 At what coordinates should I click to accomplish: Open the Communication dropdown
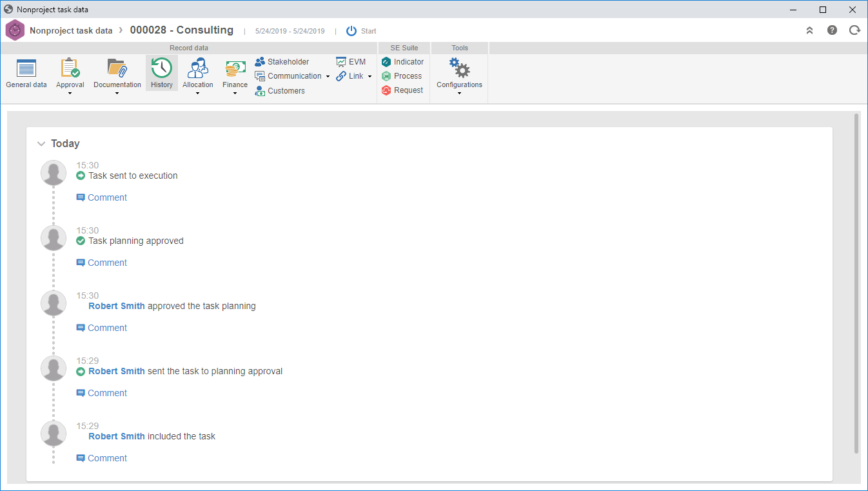tap(328, 76)
